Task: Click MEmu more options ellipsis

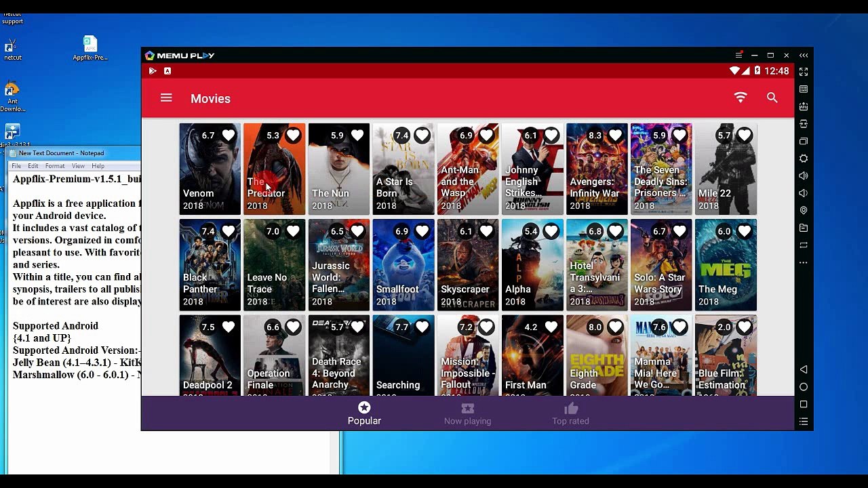Action: (804, 262)
